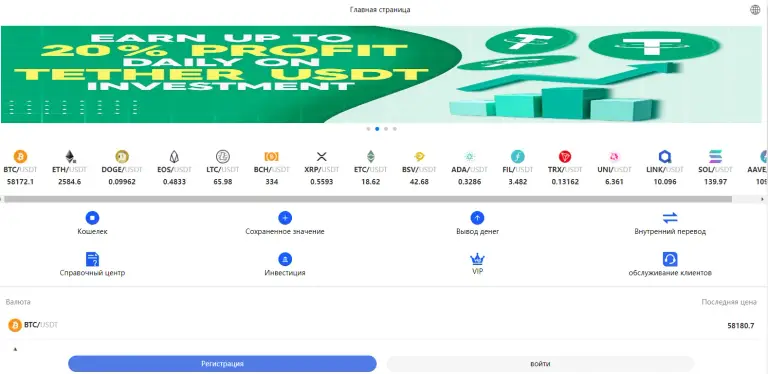Viewport: 768px width, 374px height.
Task: Click the XRP ticker price 0.5593
Action: tap(321, 182)
